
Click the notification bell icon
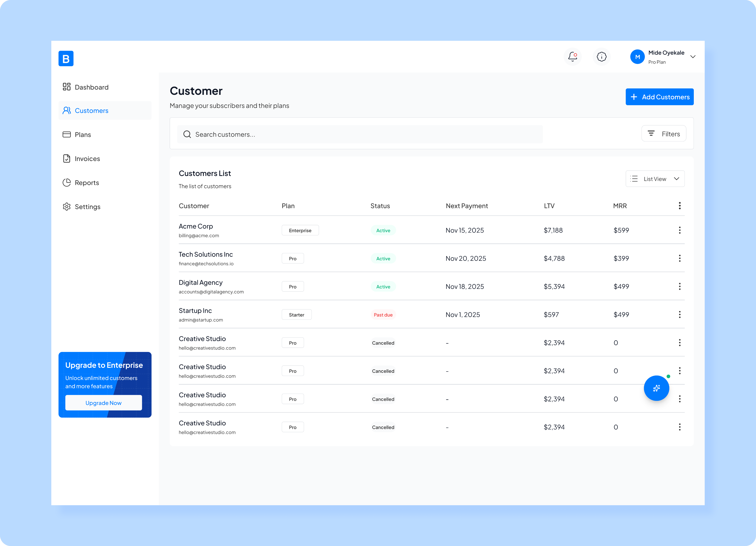pos(572,57)
